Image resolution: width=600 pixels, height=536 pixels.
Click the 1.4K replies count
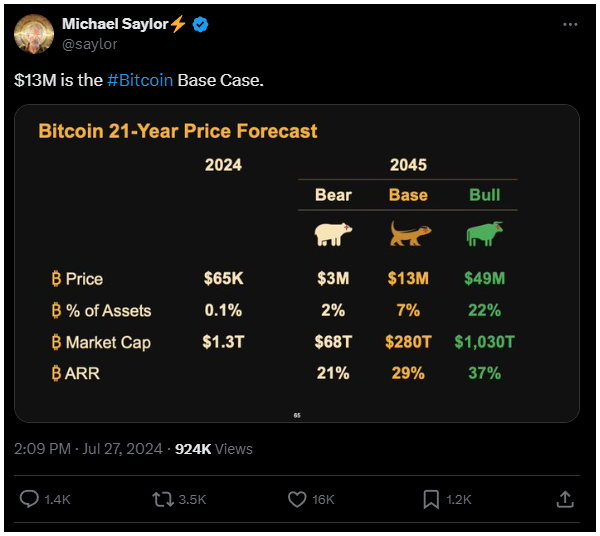[x=57, y=500]
